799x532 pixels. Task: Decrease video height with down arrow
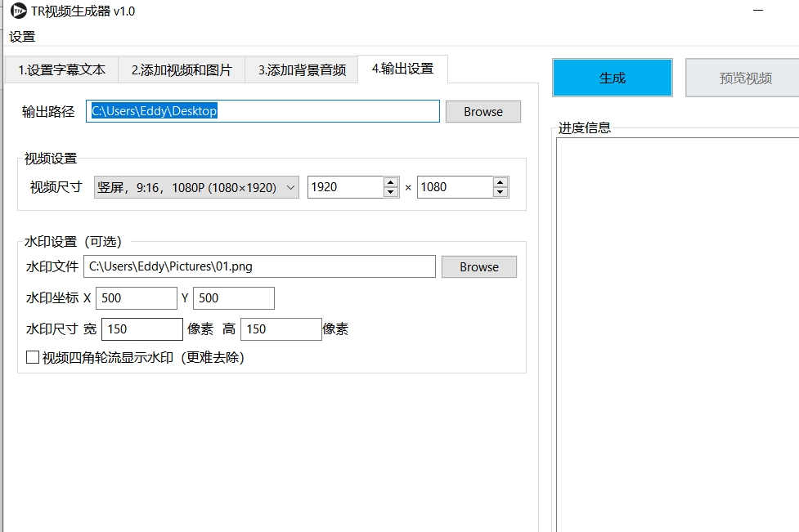[x=500, y=192]
